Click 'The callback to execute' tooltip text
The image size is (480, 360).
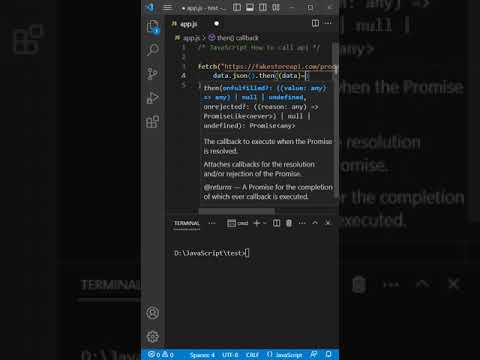pyautogui.click(x=268, y=146)
